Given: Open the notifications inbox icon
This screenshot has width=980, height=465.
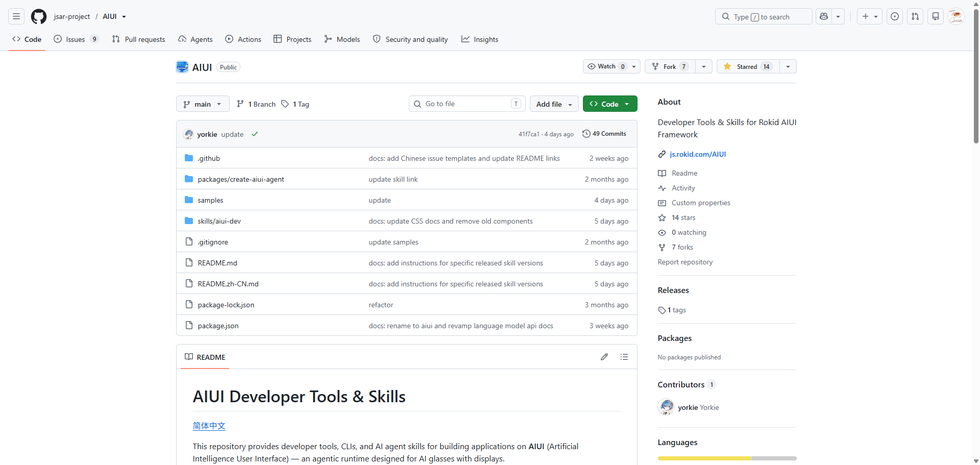Looking at the screenshot, I should 936,16.
